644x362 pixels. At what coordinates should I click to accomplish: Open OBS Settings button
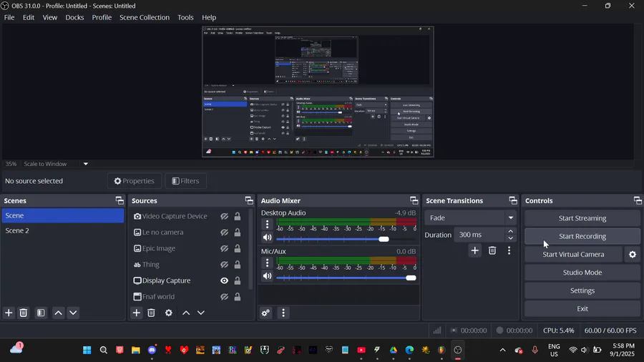582,290
